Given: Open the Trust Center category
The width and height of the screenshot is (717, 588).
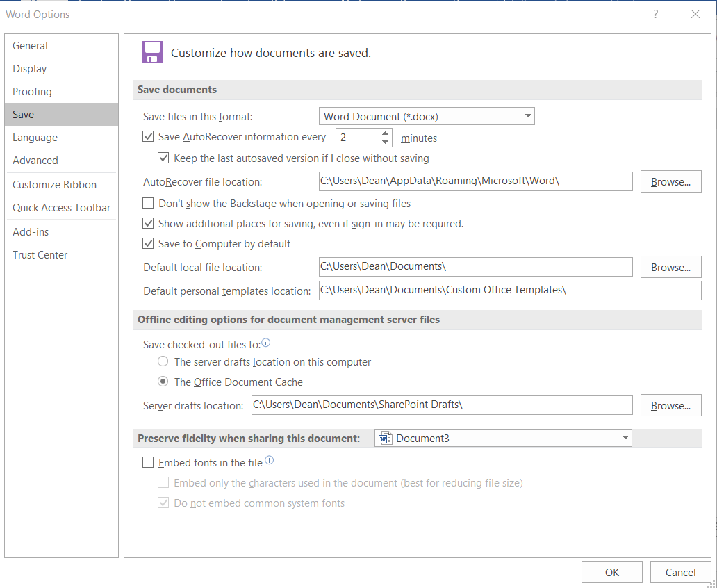Looking at the screenshot, I should click(x=61, y=255).
